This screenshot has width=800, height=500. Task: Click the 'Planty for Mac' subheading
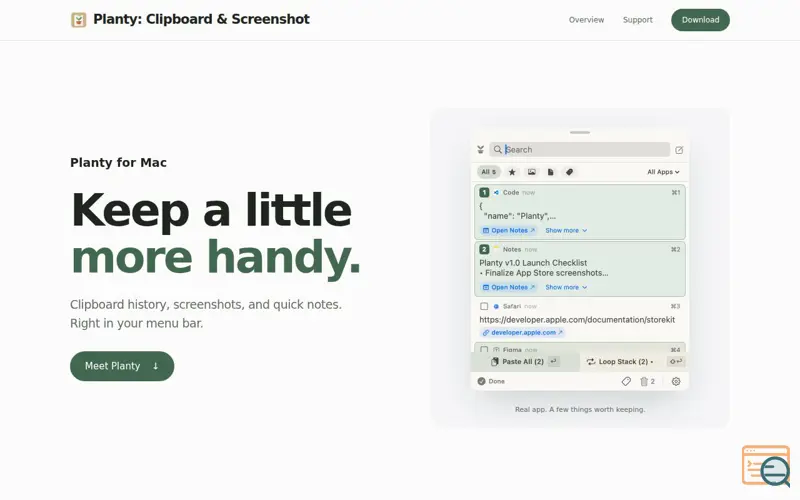coord(118,162)
